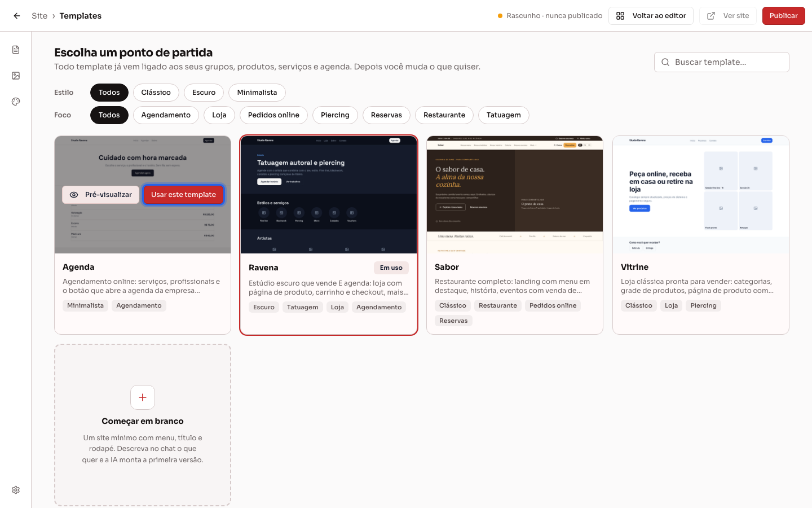This screenshot has height=508, width=812.
Task: Click the Ravena template title
Action: point(263,268)
